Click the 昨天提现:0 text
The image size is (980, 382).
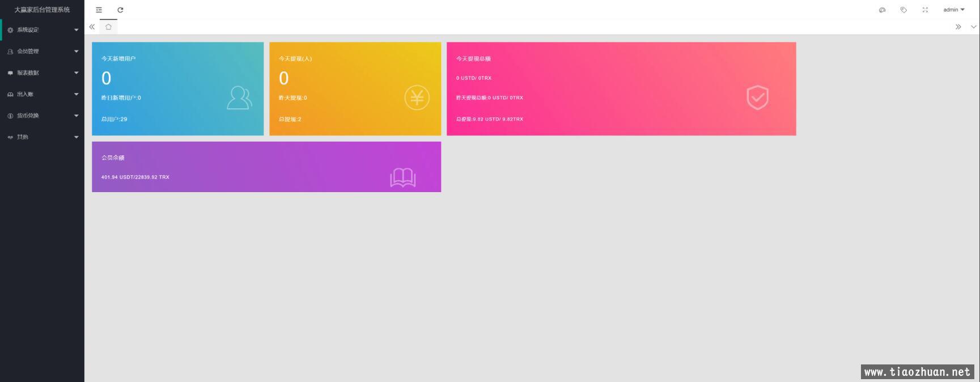293,97
